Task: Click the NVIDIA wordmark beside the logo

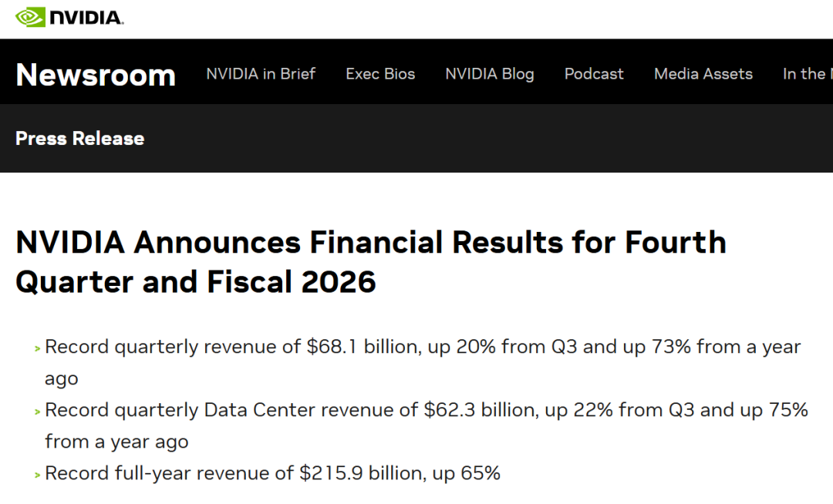Action: (x=85, y=17)
